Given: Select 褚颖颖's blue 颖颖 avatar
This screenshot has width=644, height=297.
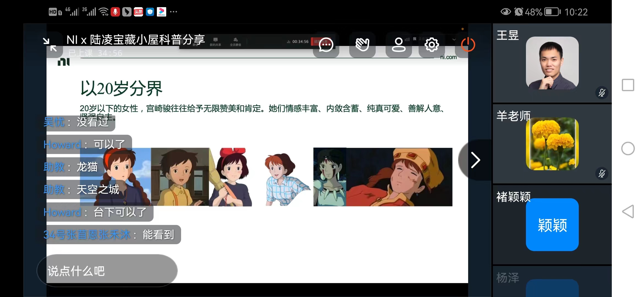Looking at the screenshot, I should 552,225.
